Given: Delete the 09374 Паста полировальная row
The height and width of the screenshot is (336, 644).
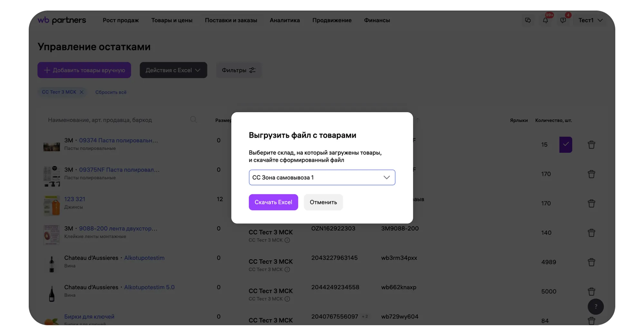Looking at the screenshot, I should 591,145.
